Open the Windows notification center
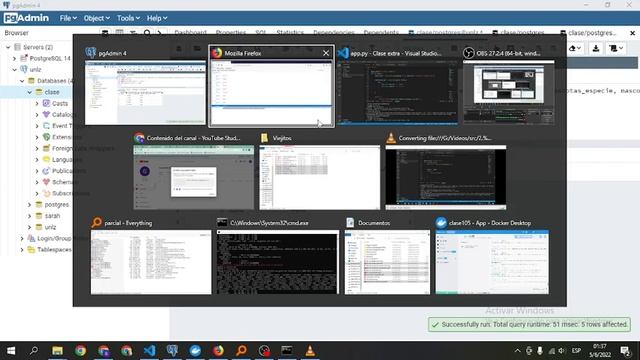 tap(625, 351)
